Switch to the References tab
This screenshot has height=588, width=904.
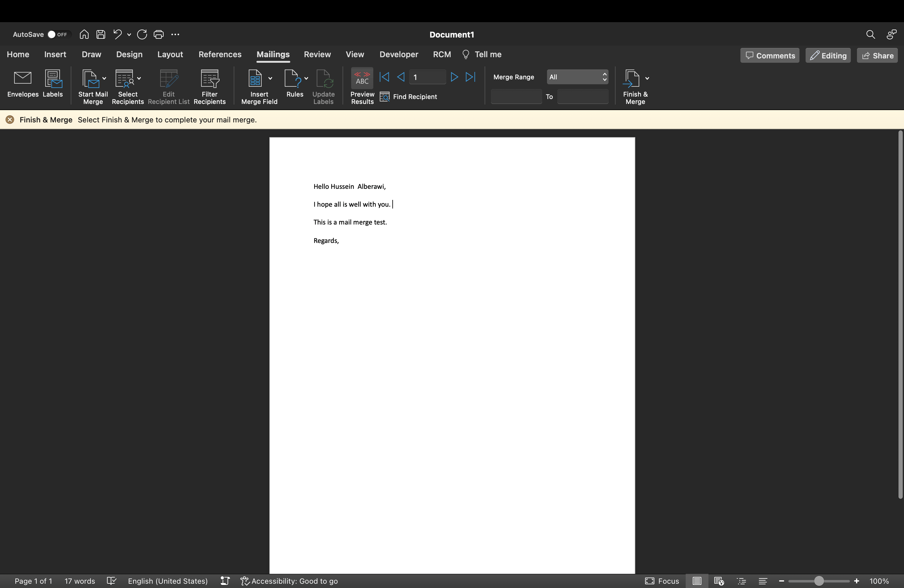[x=220, y=54]
